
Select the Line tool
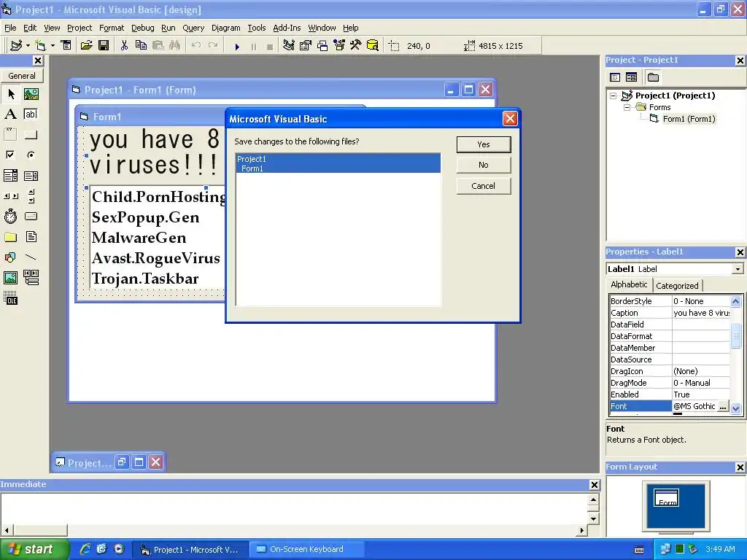[x=31, y=257]
